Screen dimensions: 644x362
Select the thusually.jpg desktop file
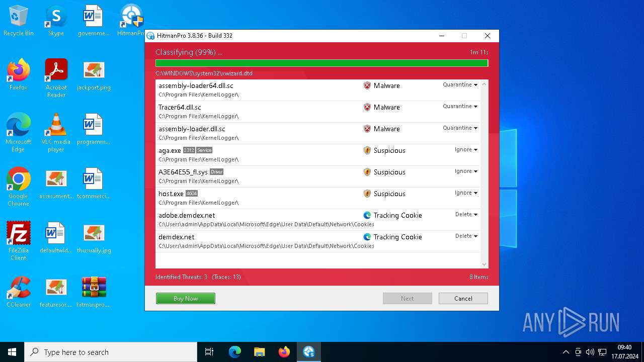tap(94, 238)
